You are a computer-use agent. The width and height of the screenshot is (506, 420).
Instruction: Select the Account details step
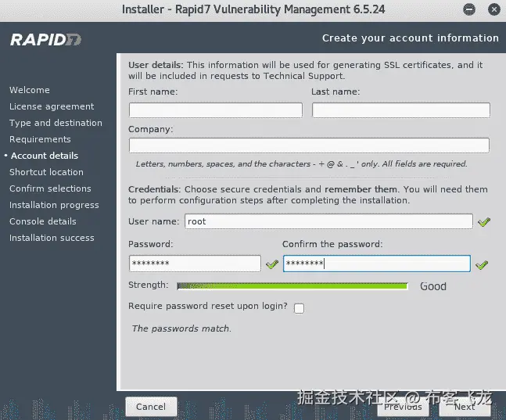point(45,156)
